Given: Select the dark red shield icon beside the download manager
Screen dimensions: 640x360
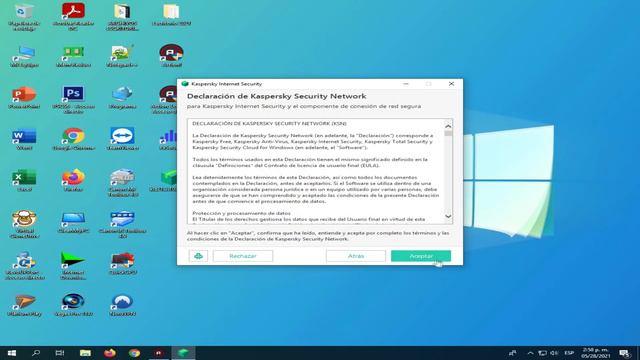Looking at the screenshot, I should point(122,263).
